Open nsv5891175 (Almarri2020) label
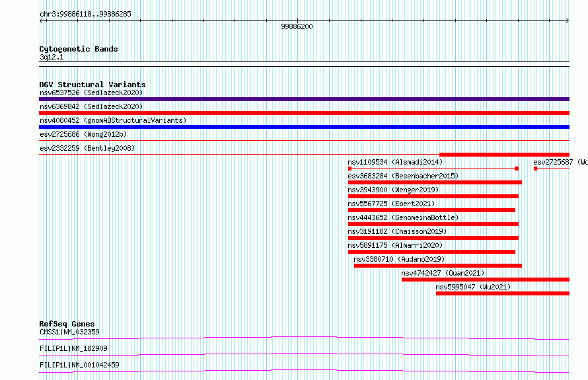 pos(395,245)
